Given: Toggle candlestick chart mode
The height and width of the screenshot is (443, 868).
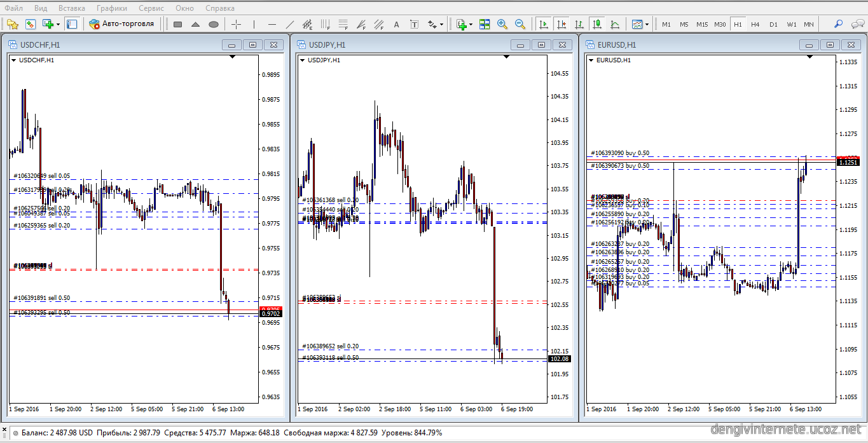Looking at the screenshot, I should coord(597,24).
